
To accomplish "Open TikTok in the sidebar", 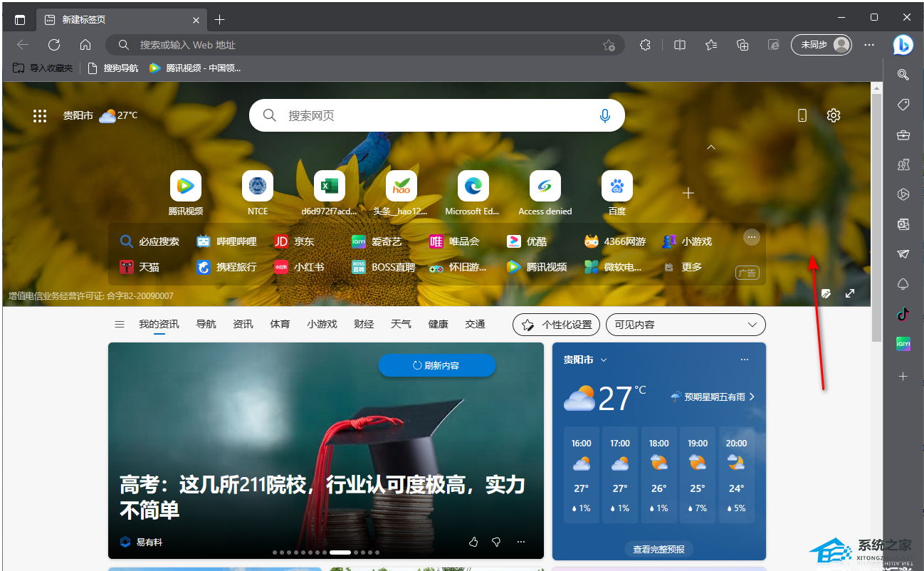I will click(903, 314).
